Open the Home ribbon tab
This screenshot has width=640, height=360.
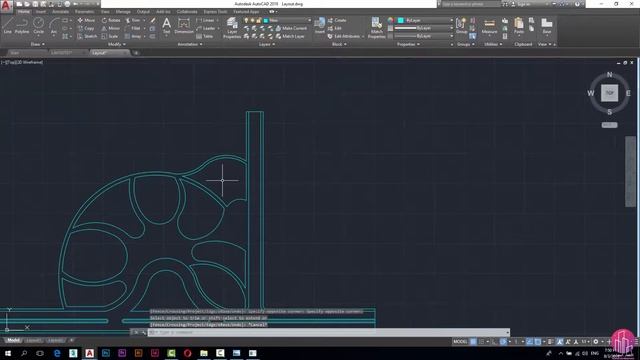click(24, 12)
